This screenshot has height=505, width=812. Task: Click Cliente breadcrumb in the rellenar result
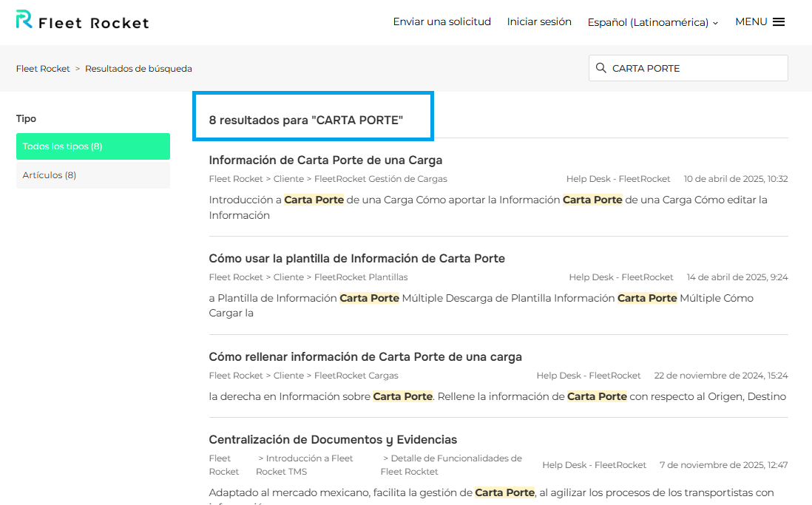[288, 376]
